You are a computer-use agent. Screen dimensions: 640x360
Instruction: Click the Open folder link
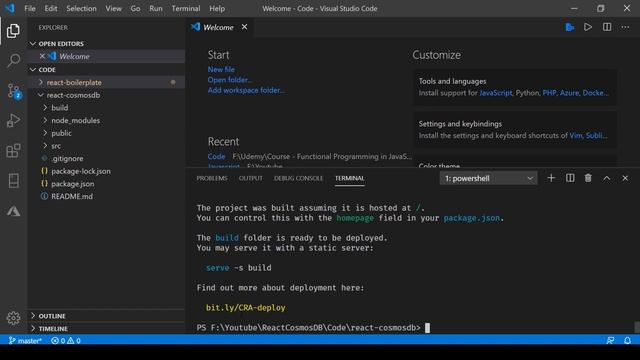point(230,80)
